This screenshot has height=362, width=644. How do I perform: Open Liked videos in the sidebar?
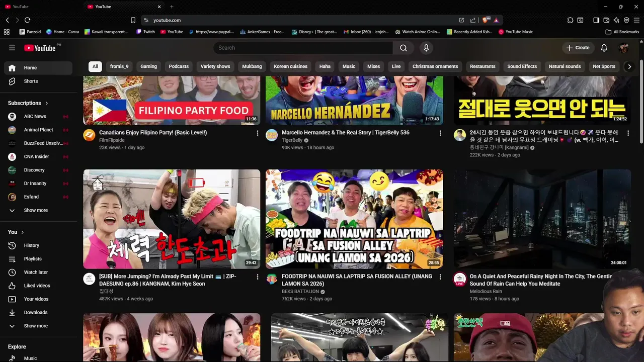pyautogui.click(x=39, y=286)
